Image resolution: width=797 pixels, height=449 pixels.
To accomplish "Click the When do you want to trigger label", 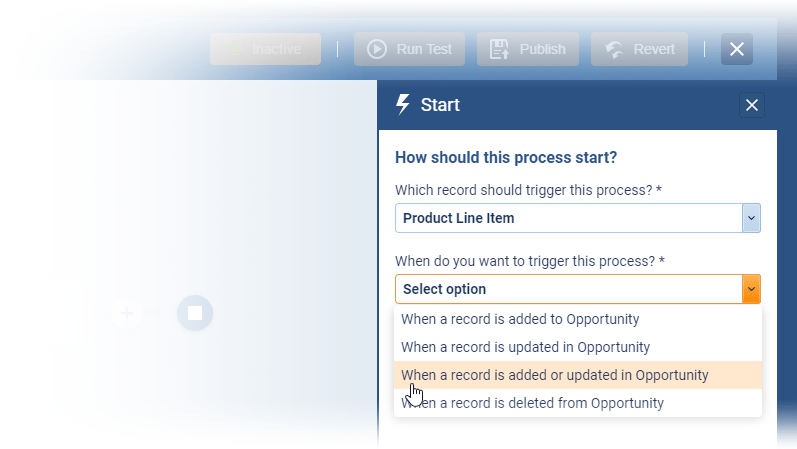I will [x=530, y=261].
